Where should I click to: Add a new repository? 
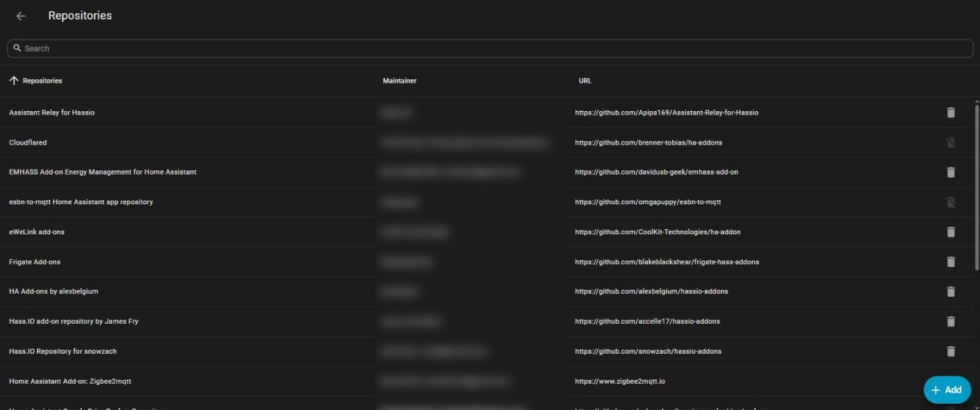[x=947, y=390]
